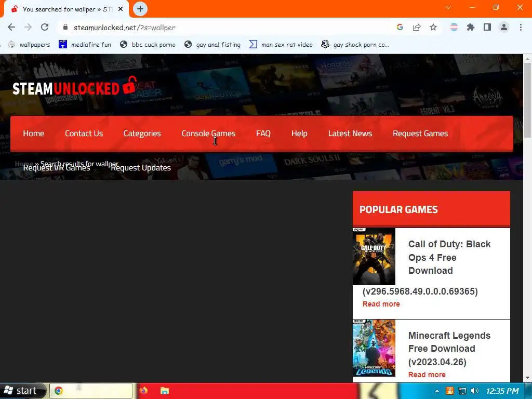Open the 'mediafire fun' bookmark

[85, 45]
